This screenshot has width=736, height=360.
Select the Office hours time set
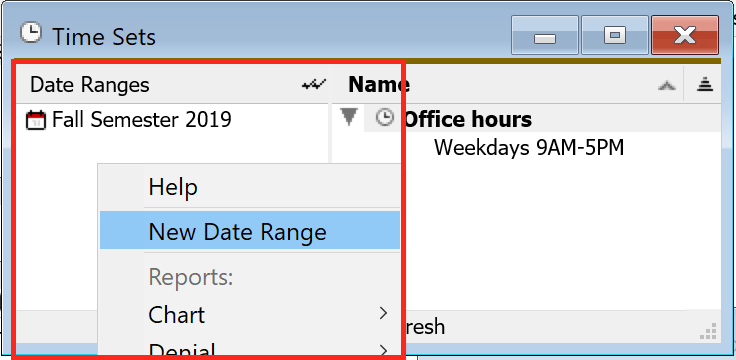[468, 120]
